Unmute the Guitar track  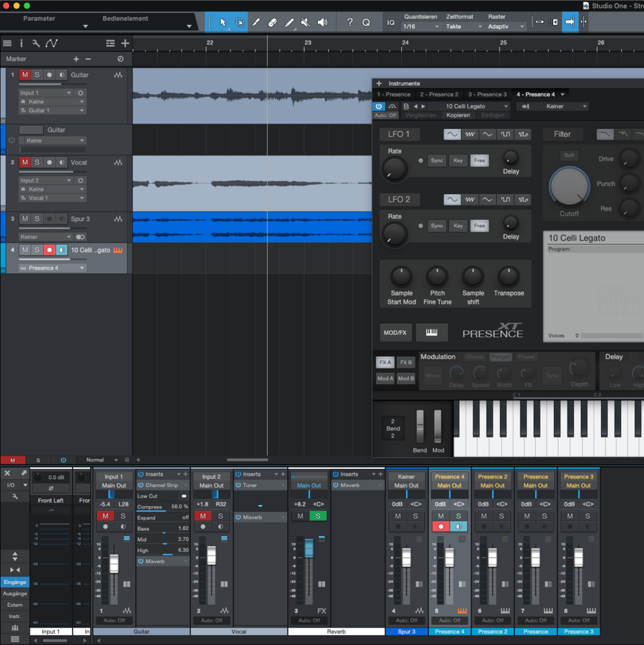point(25,75)
